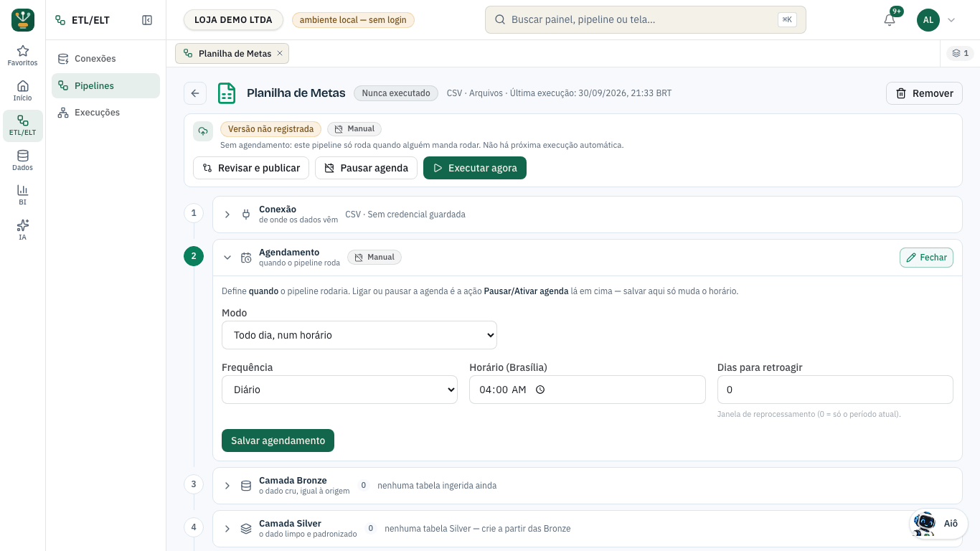
Task: Open the notifications bell
Action: coord(890,20)
